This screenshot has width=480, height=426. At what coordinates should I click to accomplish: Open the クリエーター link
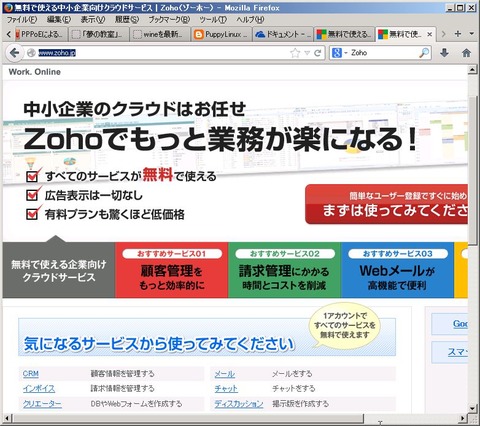(x=42, y=404)
